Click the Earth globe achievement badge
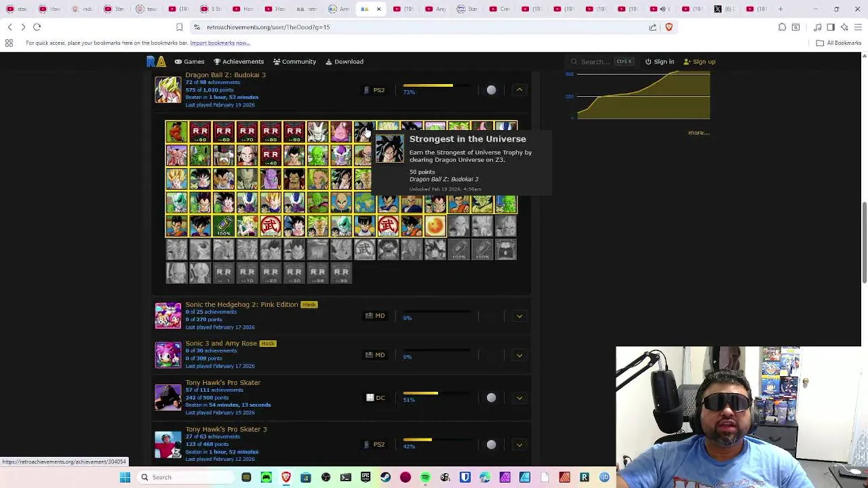868x488 pixels. pyautogui.click(x=365, y=202)
